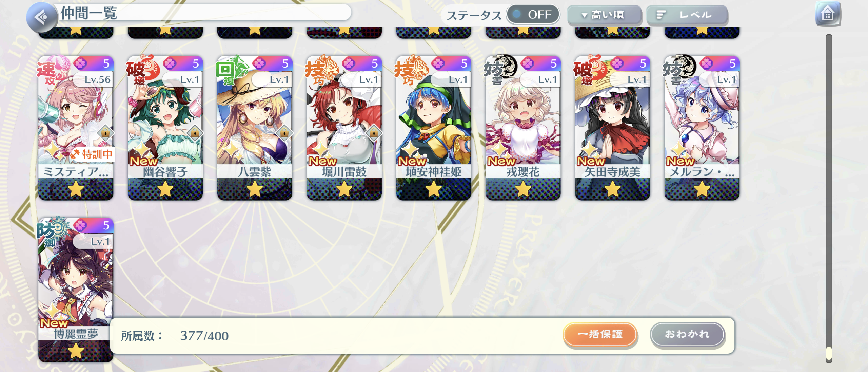Viewport: 868px width, 372px height.
Task: Open the 矢田寺成美 character card
Action: (612, 128)
